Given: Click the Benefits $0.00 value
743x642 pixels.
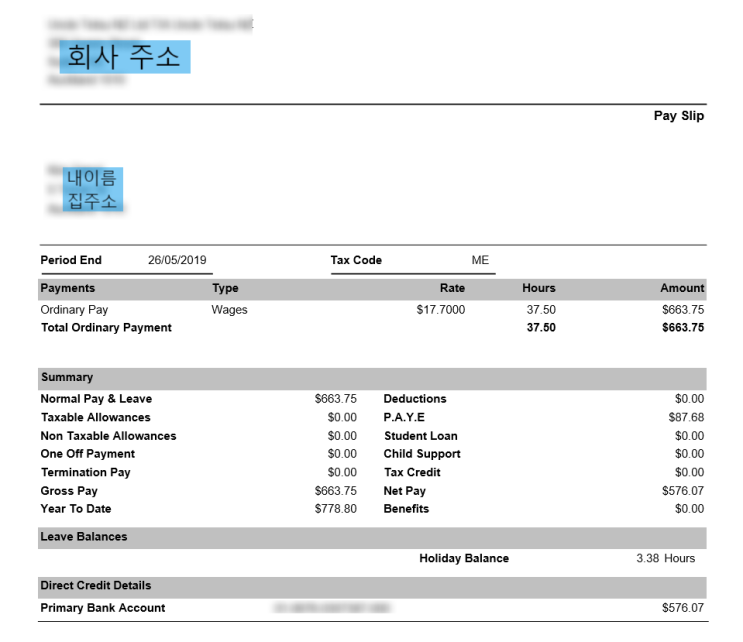Looking at the screenshot, I should [689, 509].
